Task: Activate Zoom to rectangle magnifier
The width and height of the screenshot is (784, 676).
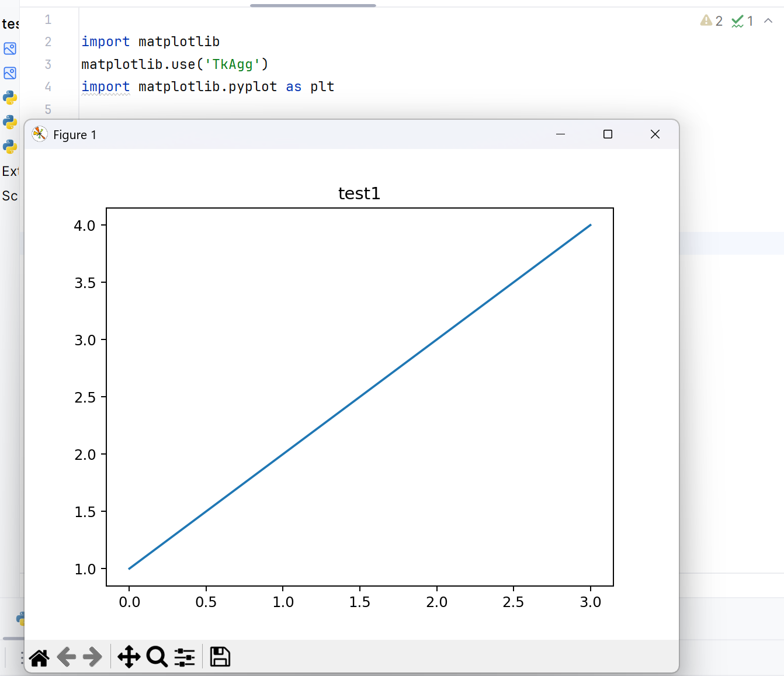Action: coord(157,657)
